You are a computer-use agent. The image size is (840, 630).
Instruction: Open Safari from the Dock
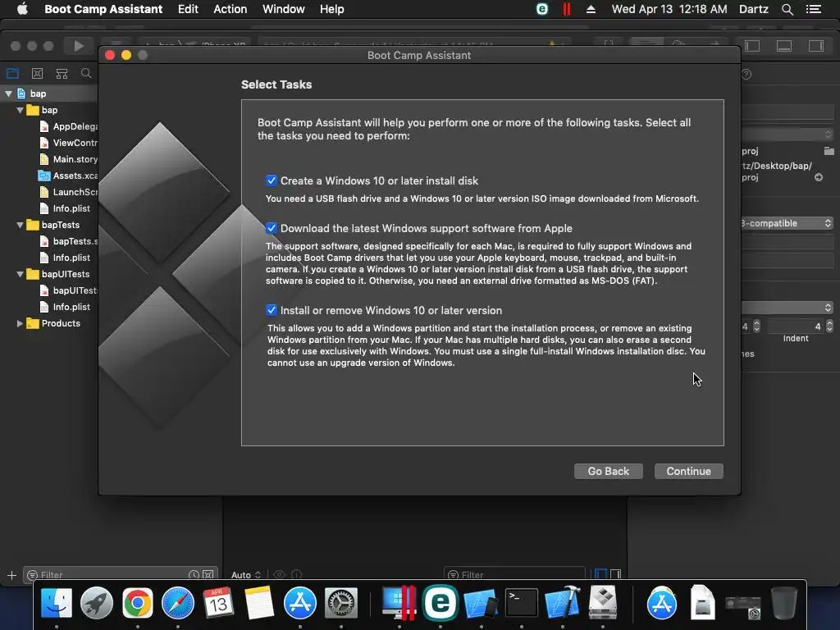tap(178, 603)
